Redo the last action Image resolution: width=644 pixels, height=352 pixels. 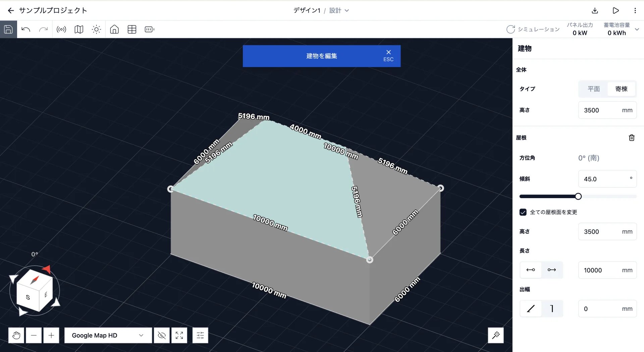coord(43,29)
